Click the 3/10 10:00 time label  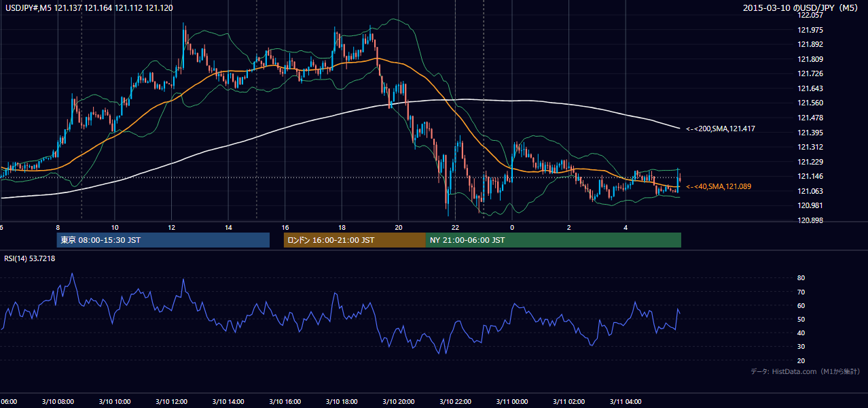click(114, 402)
